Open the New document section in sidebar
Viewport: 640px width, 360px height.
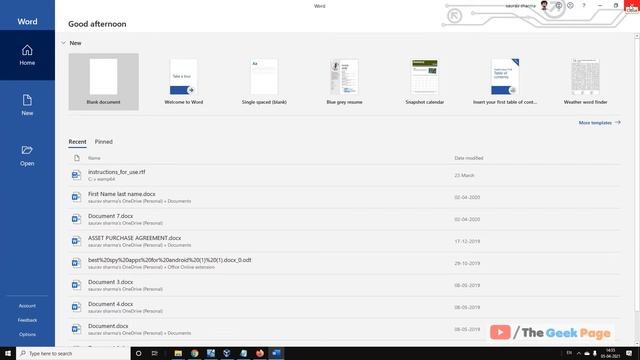pyautogui.click(x=27, y=105)
